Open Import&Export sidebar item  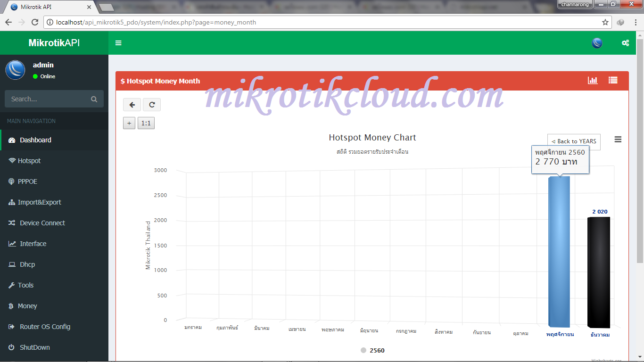point(54,202)
